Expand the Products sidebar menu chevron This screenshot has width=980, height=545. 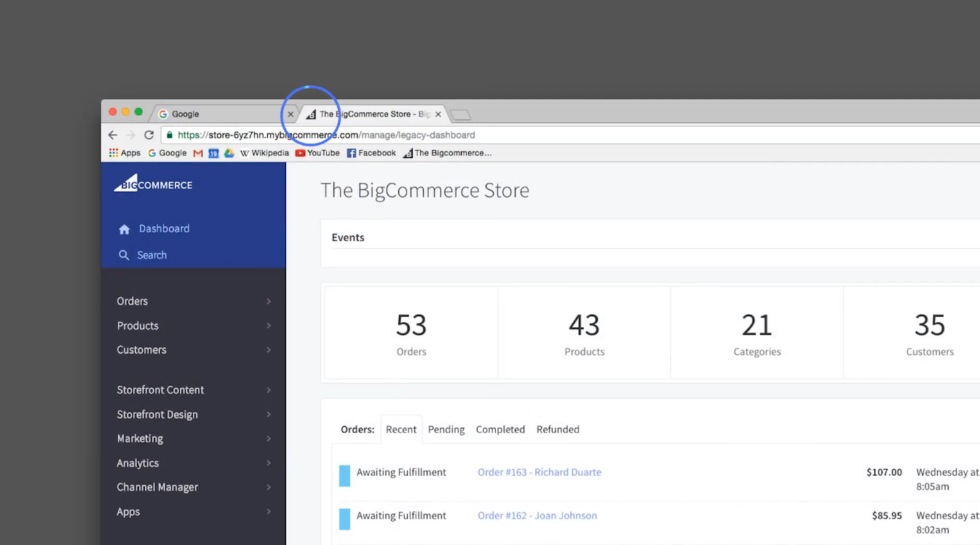click(x=269, y=326)
